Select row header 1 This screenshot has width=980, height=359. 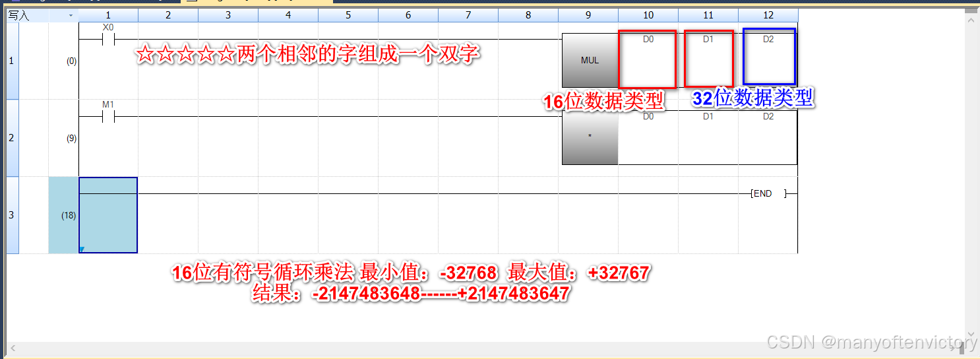13,61
